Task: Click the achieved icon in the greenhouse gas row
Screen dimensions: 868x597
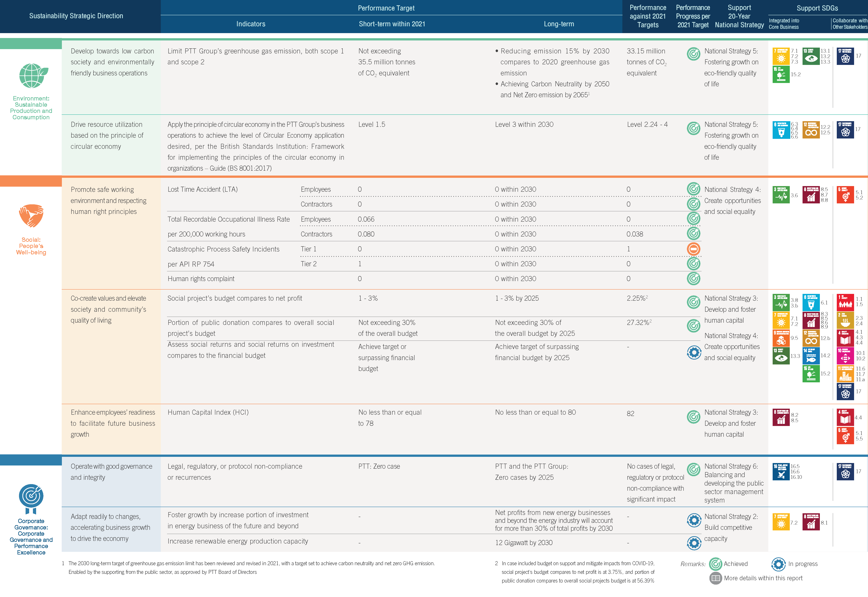Action: (693, 54)
